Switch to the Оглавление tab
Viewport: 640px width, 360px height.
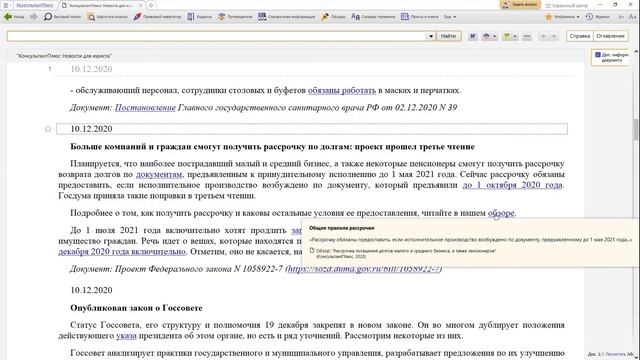(x=610, y=36)
